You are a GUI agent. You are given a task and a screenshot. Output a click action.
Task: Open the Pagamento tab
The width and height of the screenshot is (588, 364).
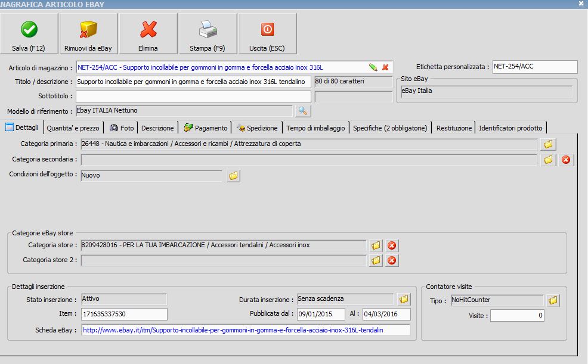[x=206, y=128]
